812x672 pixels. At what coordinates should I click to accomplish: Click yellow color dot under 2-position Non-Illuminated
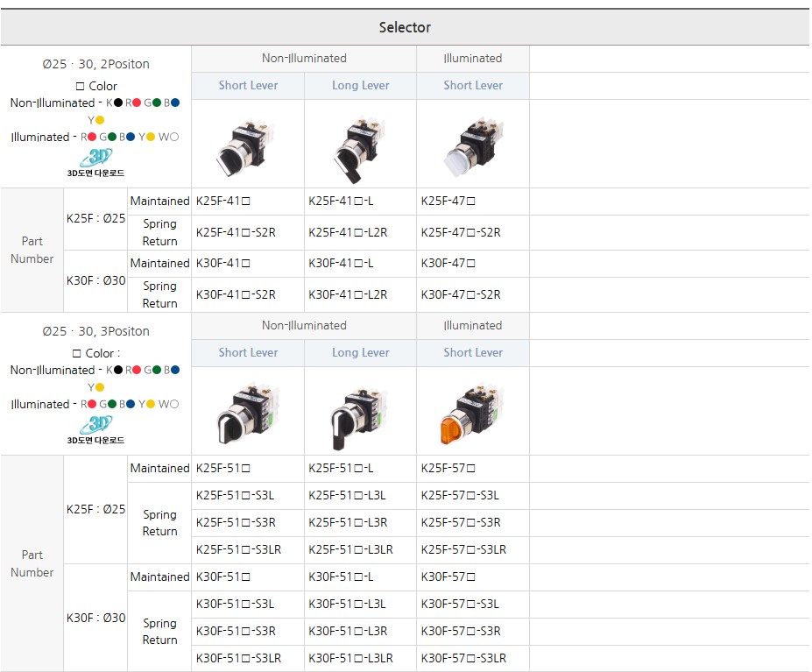click(99, 120)
